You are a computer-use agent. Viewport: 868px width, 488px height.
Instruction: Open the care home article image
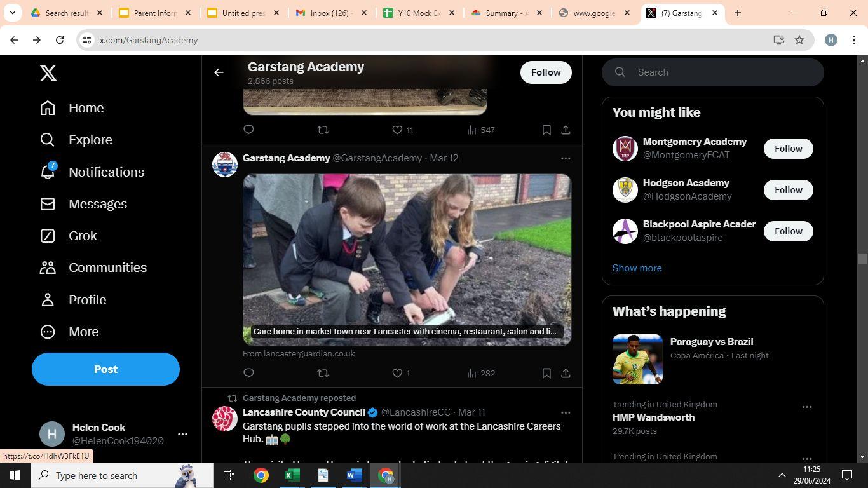point(407,260)
